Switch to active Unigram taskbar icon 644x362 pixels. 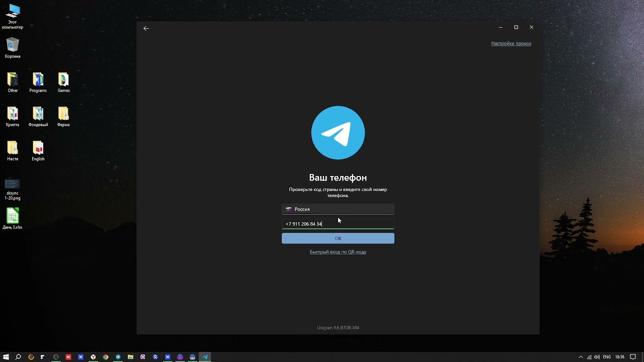tap(205, 357)
